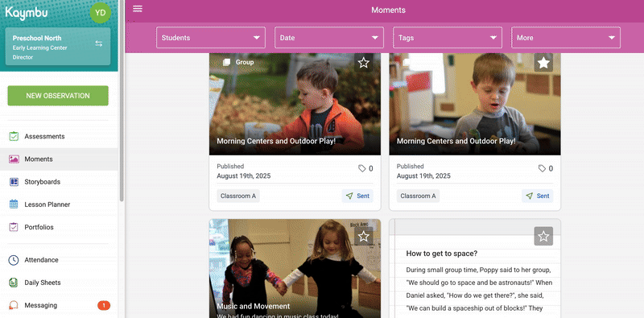Screen dimensions: 644x318
Task: Open the gray shirt boy photo
Action: click(475, 104)
